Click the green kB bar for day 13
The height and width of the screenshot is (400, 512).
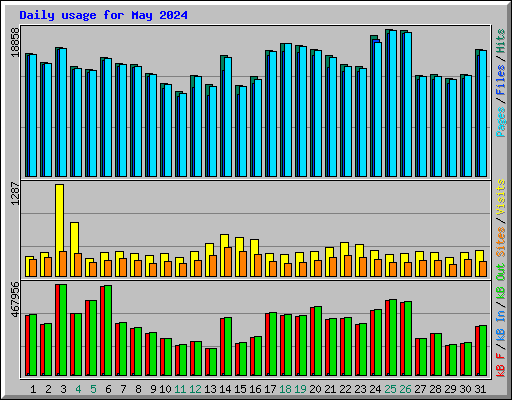click(213, 362)
